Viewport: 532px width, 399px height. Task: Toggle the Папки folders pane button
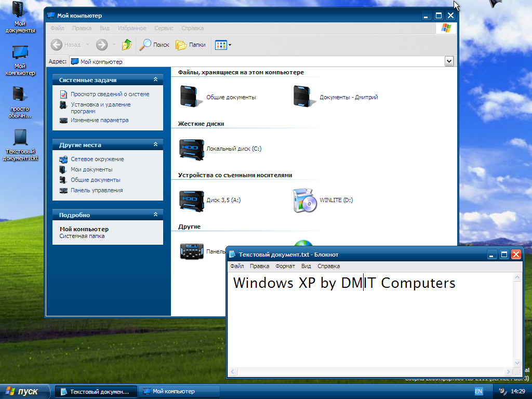pyautogui.click(x=191, y=45)
